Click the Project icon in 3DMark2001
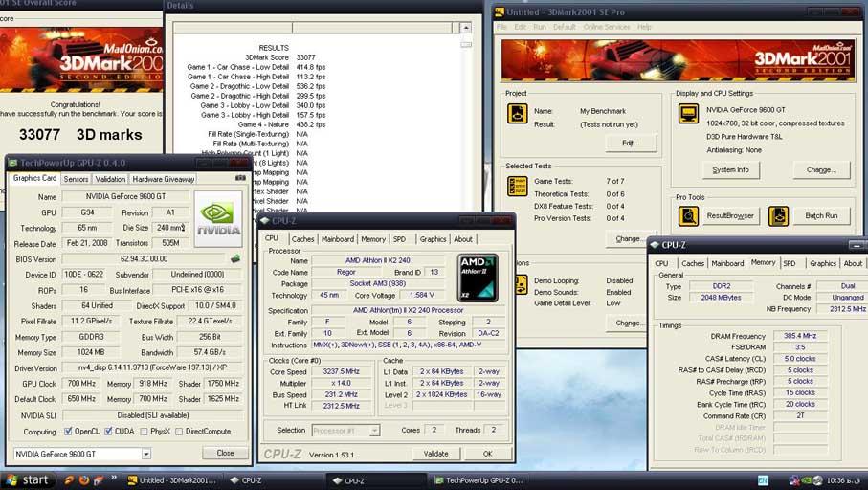This screenshot has width=868, height=490. click(518, 114)
